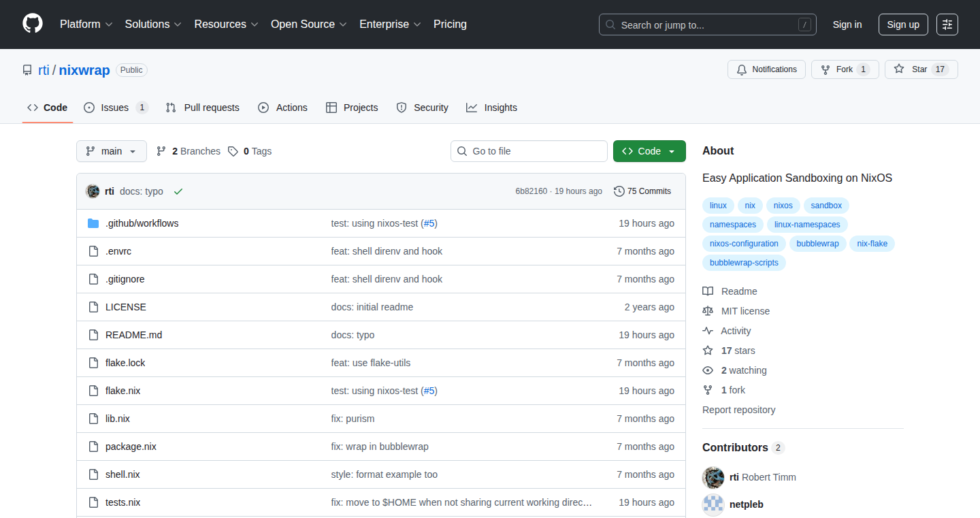This screenshot has width=980, height=518.
Task: Click the search magnifier icon in header
Action: coord(610,25)
